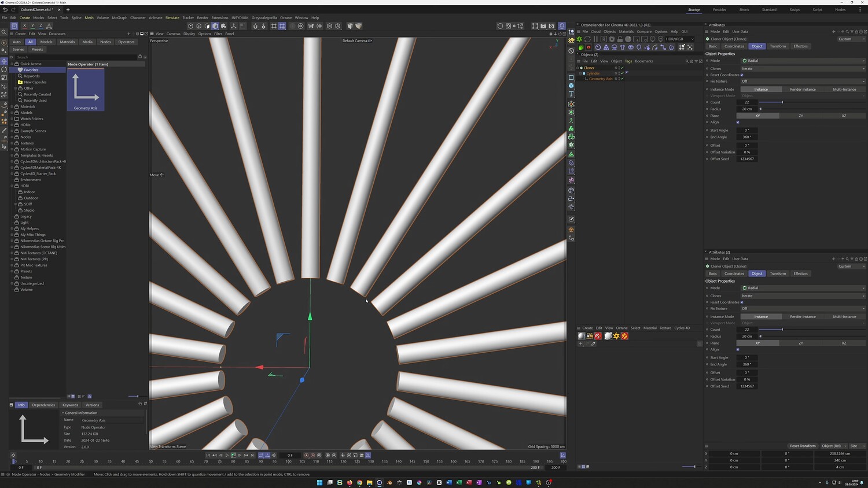Click the Geometry Axis operator thumbnail

(86, 90)
